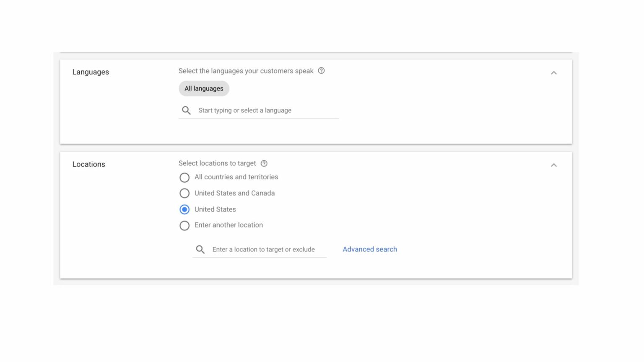
Task: Select All countries and territories
Action: [x=184, y=177]
